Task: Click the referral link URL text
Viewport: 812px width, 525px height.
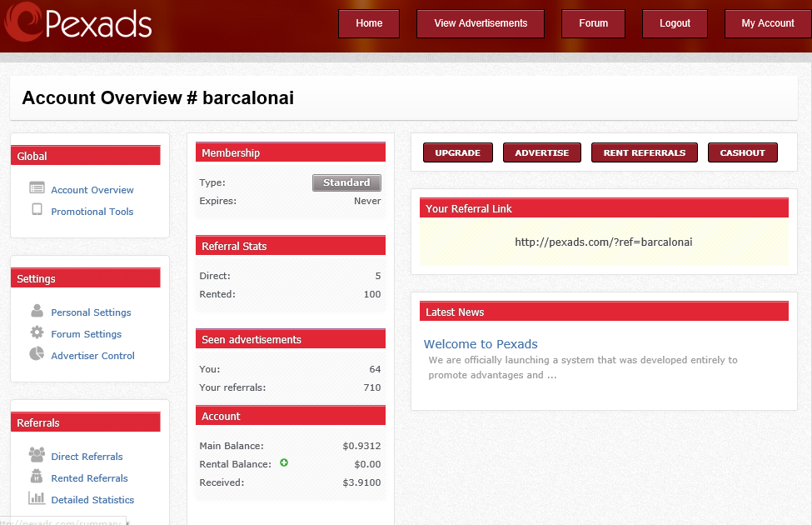Action: 603,242
